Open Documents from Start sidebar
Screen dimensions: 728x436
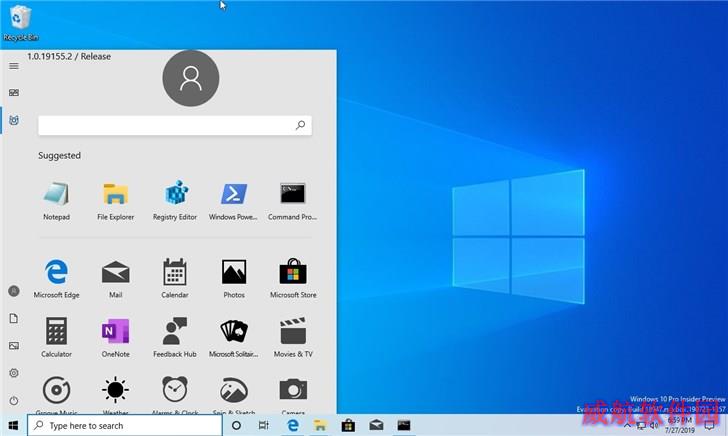click(14, 319)
